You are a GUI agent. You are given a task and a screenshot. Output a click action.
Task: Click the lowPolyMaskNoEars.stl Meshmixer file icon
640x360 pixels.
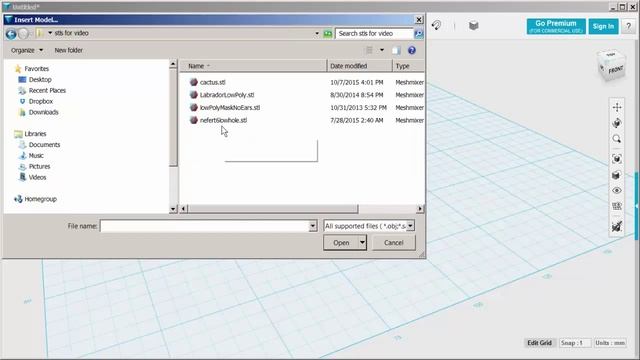click(194, 107)
